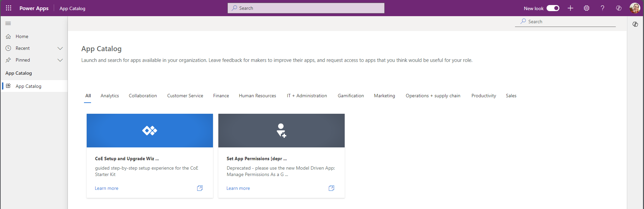Click the CoE Setup blue card banner
Viewport: 644px width, 209px height.
click(150, 131)
